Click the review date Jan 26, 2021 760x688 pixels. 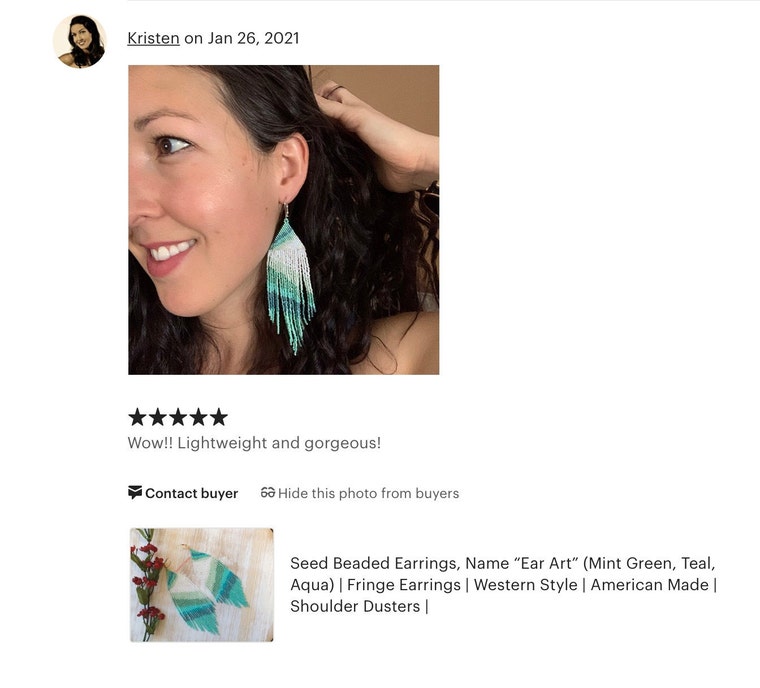(253, 38)
